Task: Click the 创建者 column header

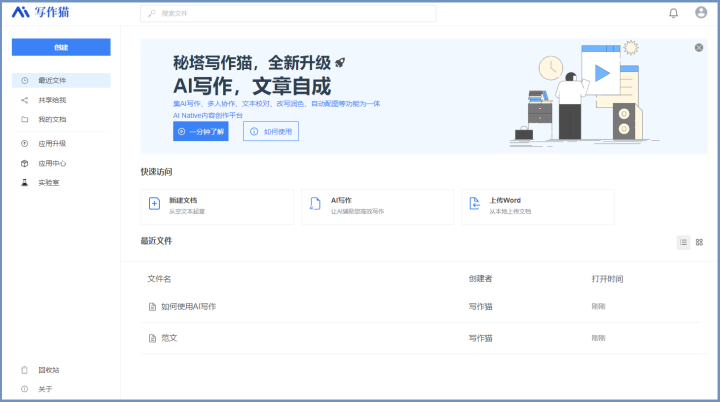Action: pyautogui.click(x=480, y=279)
